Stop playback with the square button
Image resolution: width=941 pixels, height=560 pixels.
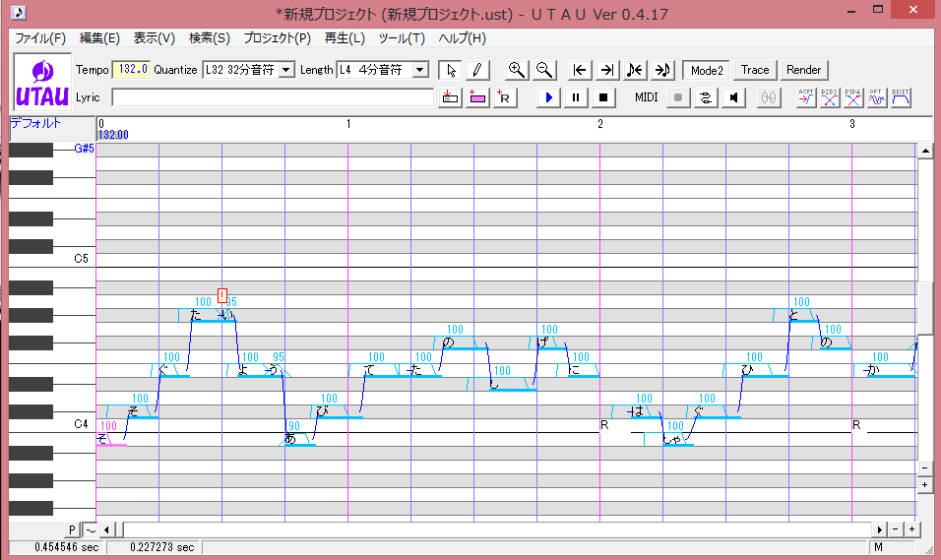coord(603,97)
